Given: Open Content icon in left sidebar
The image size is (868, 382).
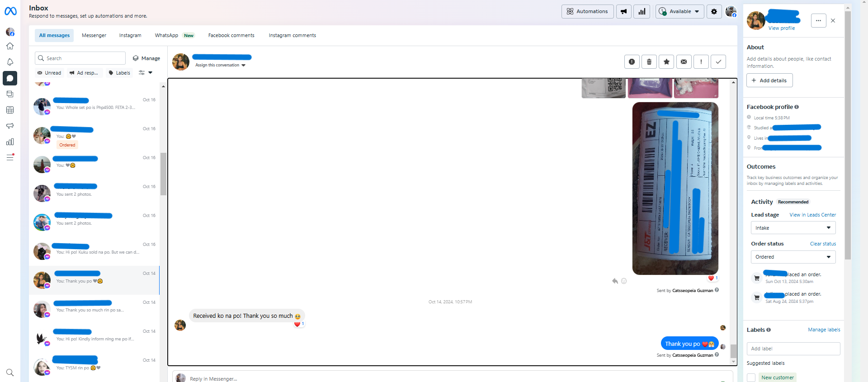Looking at the screenshot, I should pyautogui.click(x=10, y=94).
